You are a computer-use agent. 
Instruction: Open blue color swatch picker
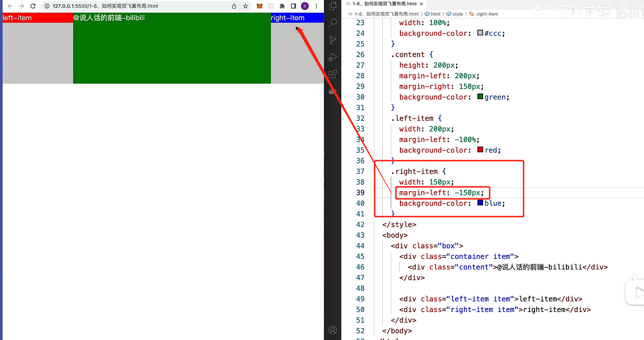tap(480, 203)
